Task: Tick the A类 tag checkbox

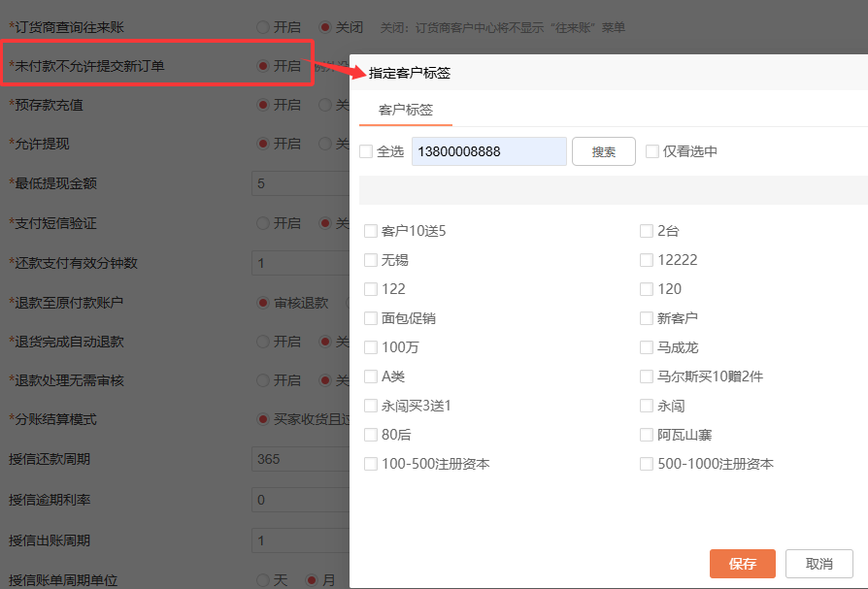Action: [x=370, y=376]
